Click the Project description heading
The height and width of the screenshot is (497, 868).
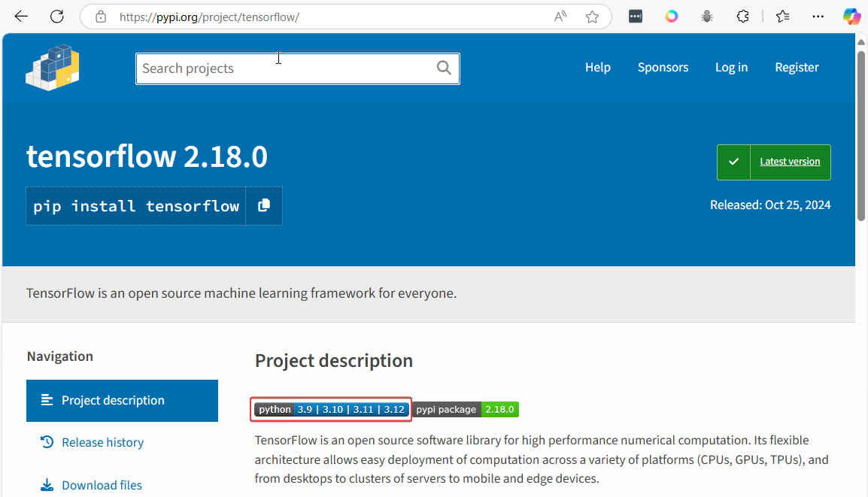click(x=334, y=361)
